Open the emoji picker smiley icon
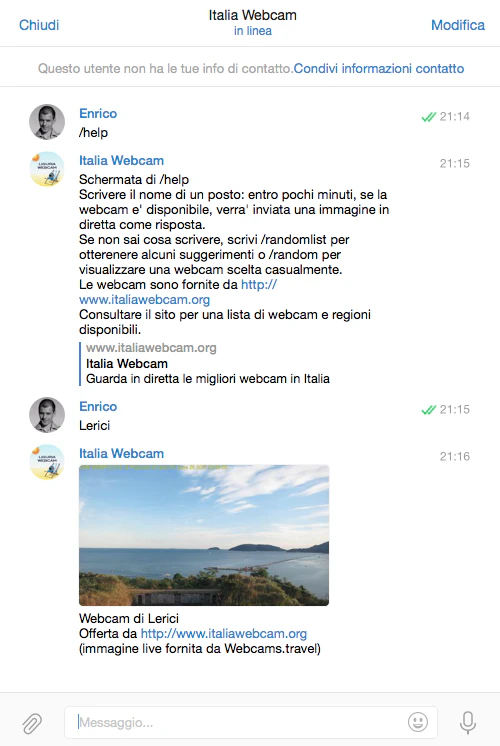 point(418,722)
